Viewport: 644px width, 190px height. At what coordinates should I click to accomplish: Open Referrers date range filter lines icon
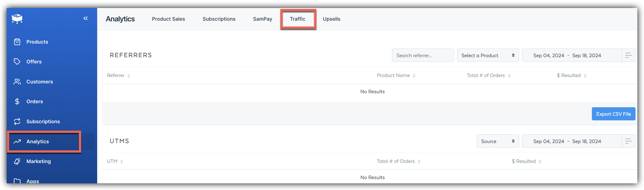pyautogui.click(x=628, y=55)
